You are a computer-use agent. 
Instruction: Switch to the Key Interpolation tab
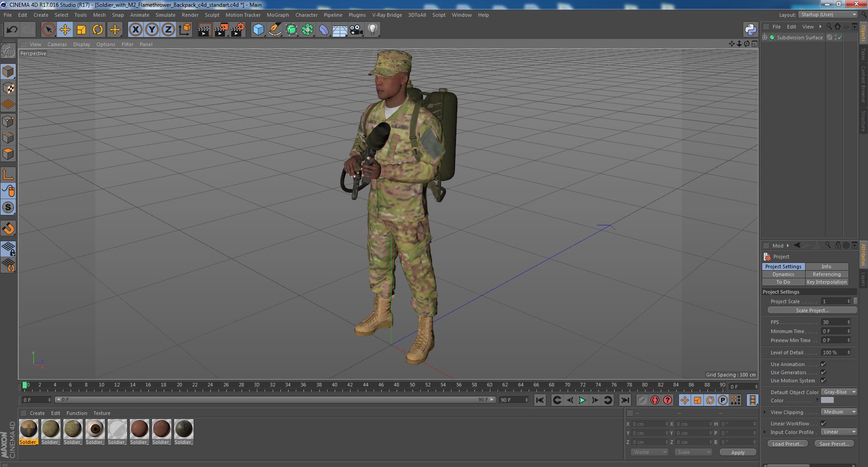click(826, 282)
